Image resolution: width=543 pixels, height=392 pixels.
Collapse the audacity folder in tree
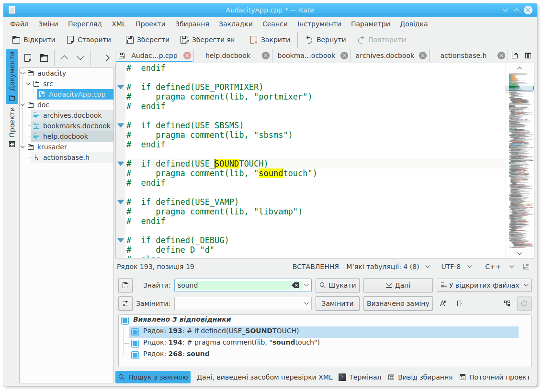coord(23,73)
